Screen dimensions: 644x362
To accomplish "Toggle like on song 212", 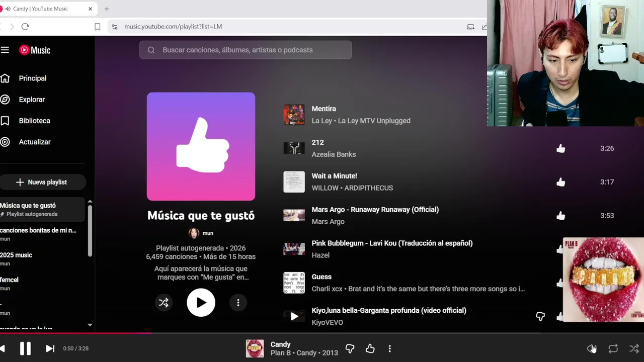I will [x=560, y=148].
